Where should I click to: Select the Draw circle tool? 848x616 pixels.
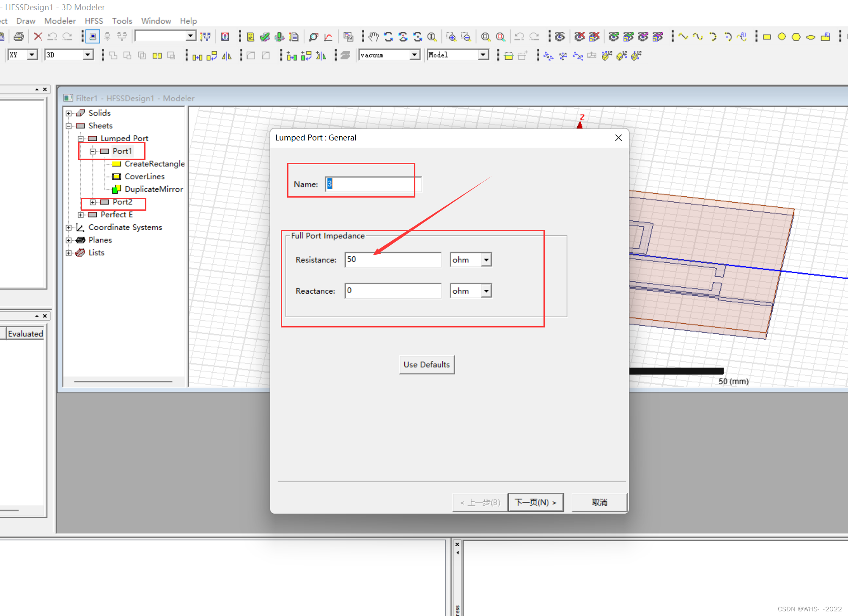[782, 37]
